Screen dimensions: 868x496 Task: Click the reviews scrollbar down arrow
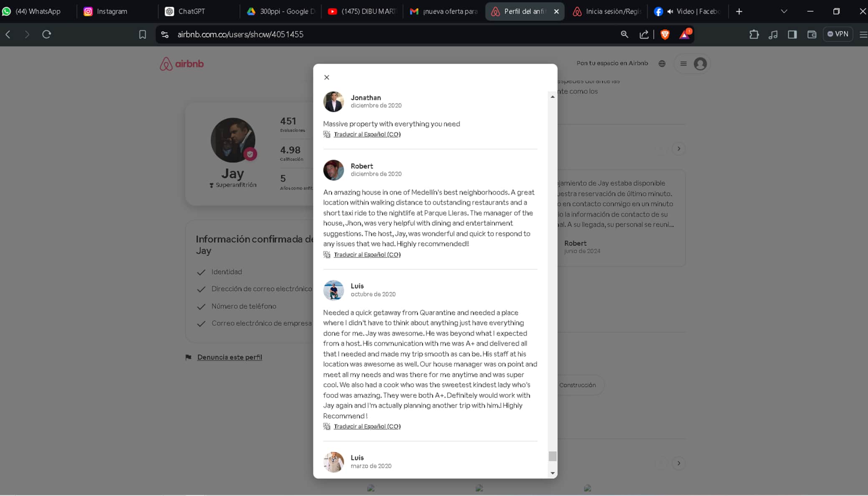553,473
